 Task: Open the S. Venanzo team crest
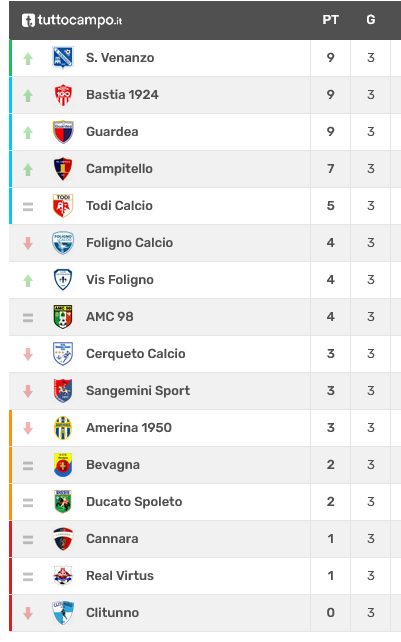click(x=63, y=57)
